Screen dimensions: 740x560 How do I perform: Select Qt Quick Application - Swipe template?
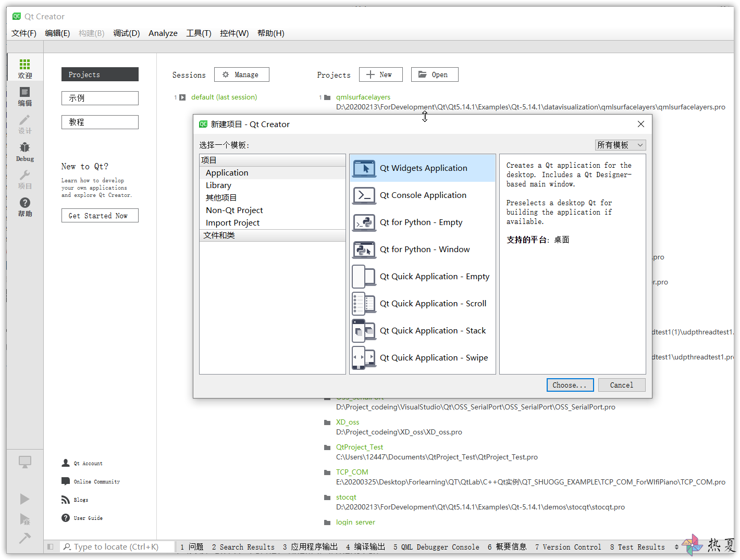(423, 358)
